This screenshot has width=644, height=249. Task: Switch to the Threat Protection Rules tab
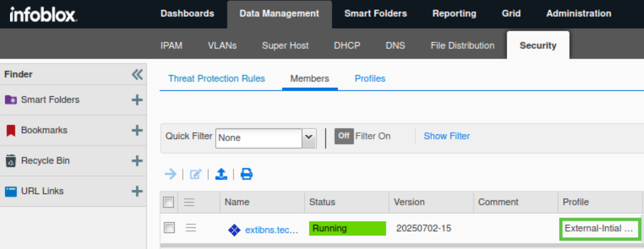[216, 78]
